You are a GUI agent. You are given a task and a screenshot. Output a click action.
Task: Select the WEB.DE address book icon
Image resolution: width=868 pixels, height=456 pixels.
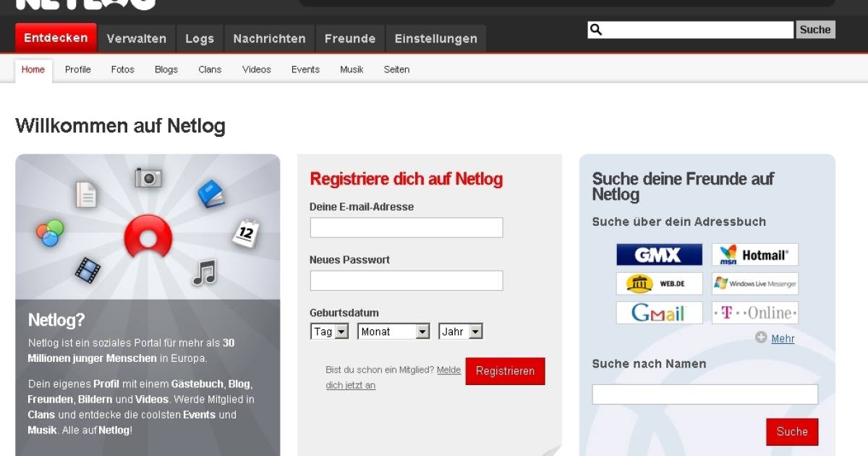(658, 283)
